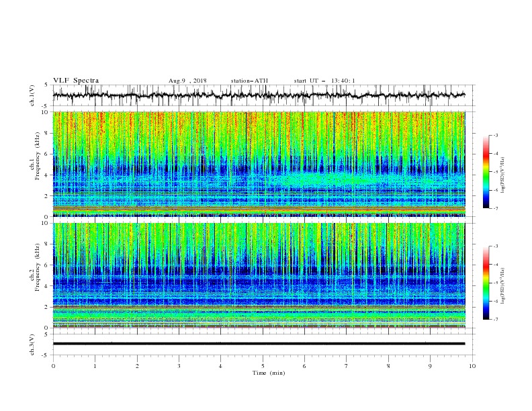Select the "start UT = 13:40: 1" text
532x411 pixels.
[324, 81]
